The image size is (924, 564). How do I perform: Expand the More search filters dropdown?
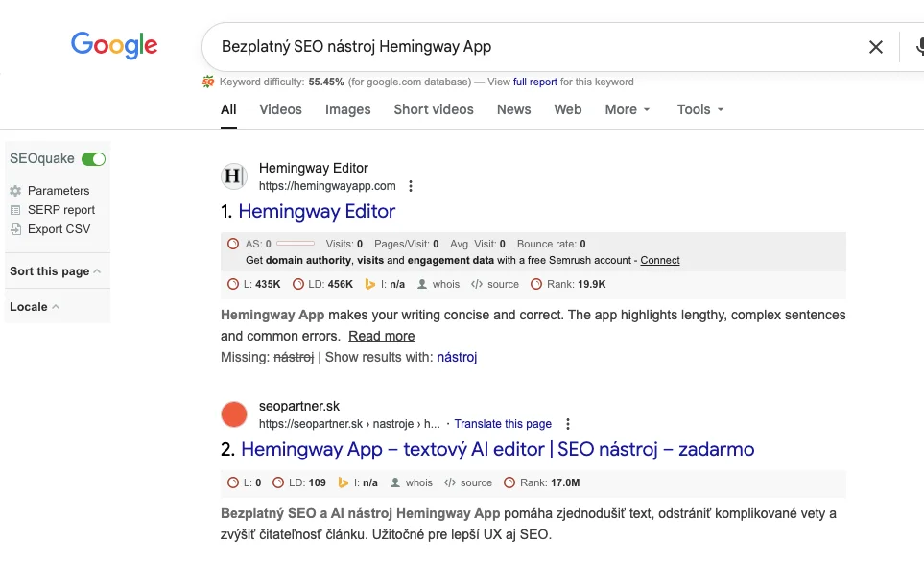(628, 109)
